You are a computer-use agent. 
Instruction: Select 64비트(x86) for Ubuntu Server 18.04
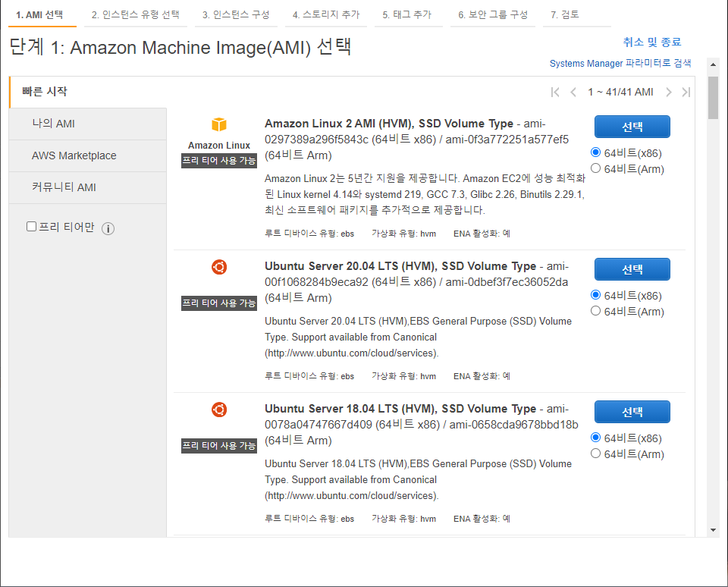coord(596,438)
